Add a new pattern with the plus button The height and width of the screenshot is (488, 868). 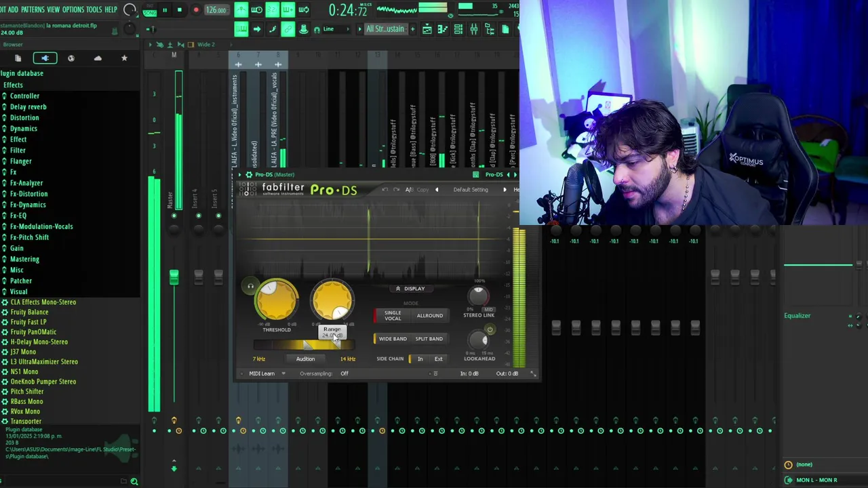[412, 29]
